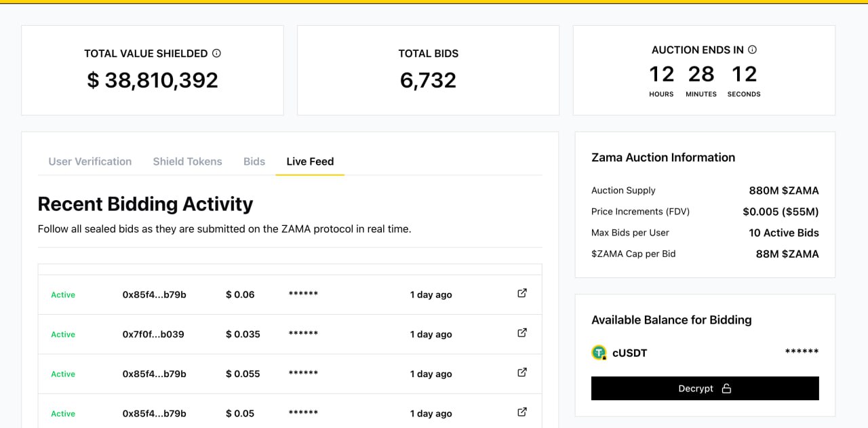The width and height of the screenshot is (868, 428).
Task: Click wallet address 0x7f0f...b039
Action: click(153, 334)
